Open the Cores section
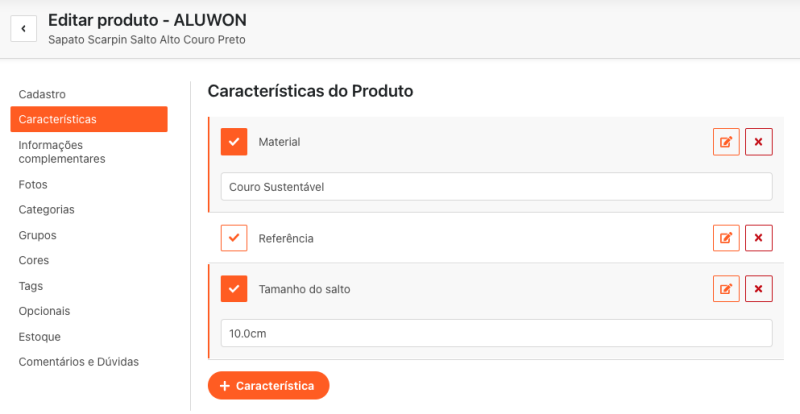 34,260
